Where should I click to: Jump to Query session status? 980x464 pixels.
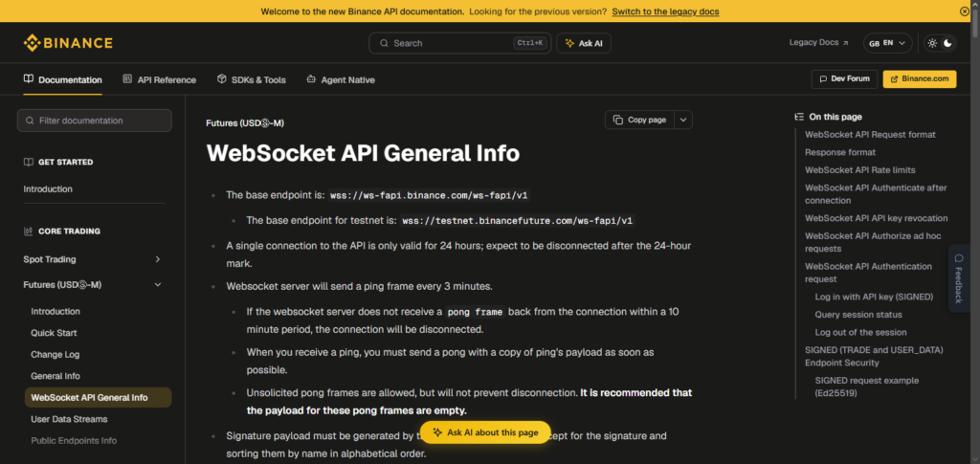tap(858, 315)
